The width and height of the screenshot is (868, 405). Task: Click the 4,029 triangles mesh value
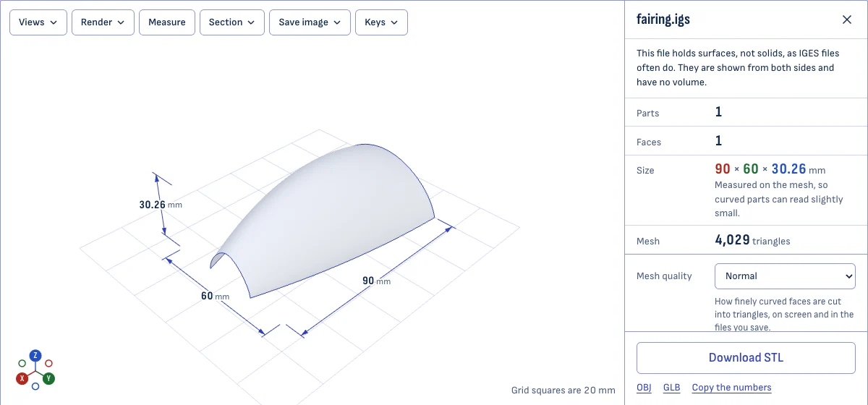click(x=752, y=240)
